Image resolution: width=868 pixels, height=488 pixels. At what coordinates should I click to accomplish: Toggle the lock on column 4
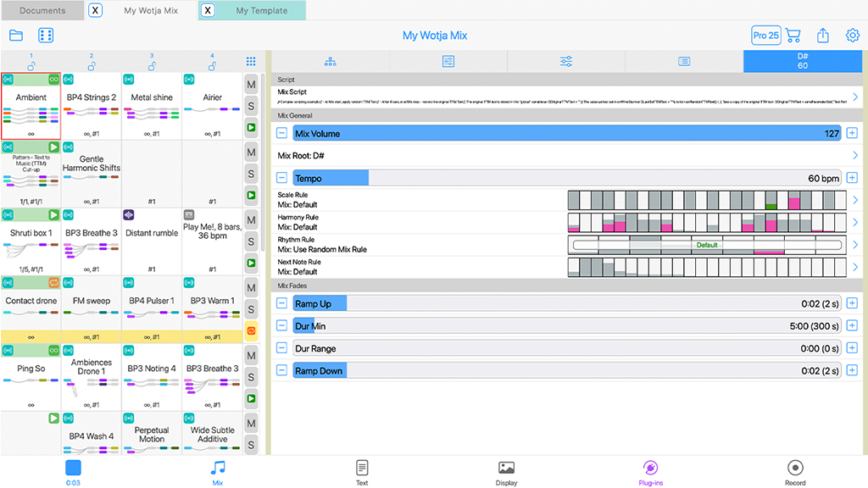pyautogui.click(x=212, y=65)
